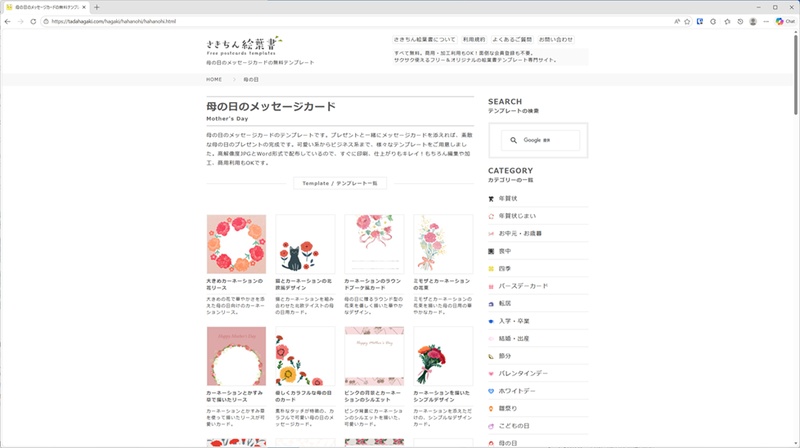
Task: Click title カーネーションを描いたシンプルデザイン
Action: (x=441, y=396)
